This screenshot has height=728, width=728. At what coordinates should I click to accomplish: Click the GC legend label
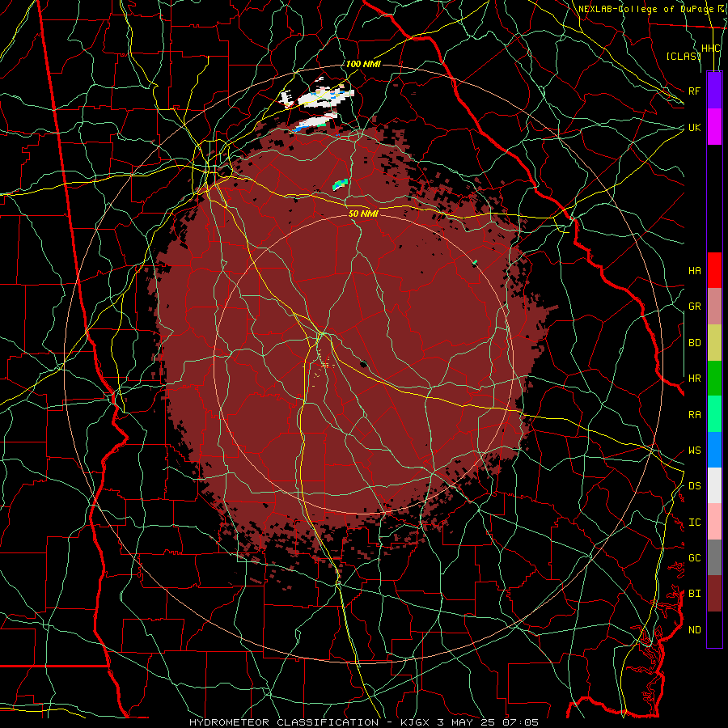click(694, 558)
